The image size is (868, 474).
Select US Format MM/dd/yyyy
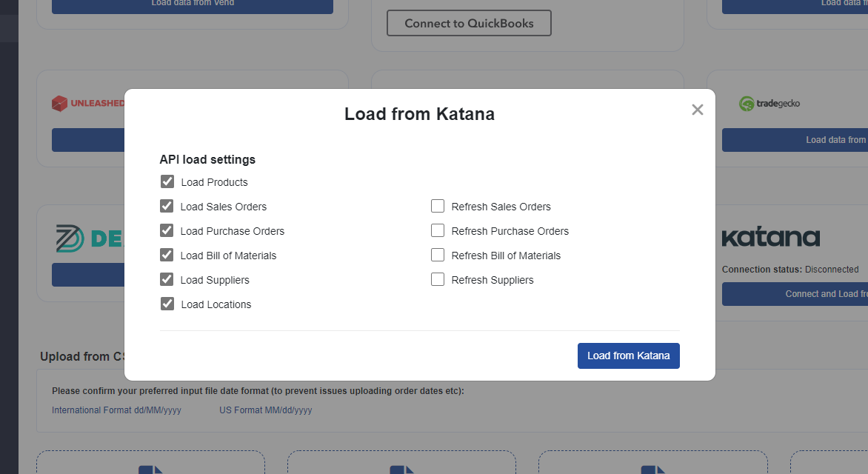pos(266,410)
